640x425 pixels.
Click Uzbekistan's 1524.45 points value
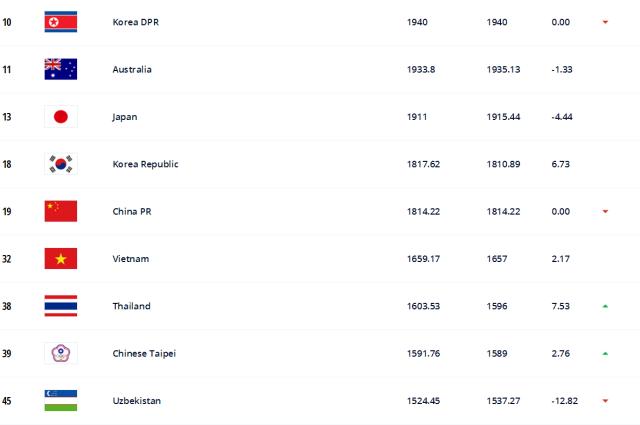(424, 401)
